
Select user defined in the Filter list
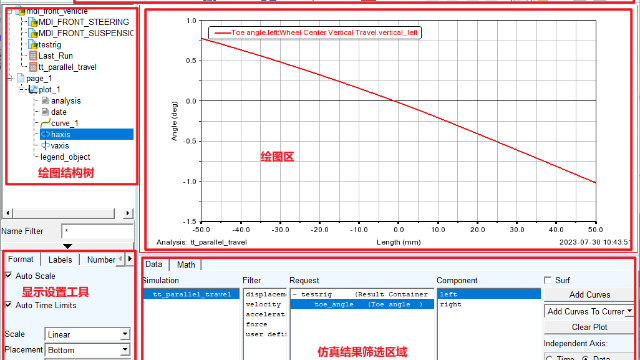(x=265, y=334)
